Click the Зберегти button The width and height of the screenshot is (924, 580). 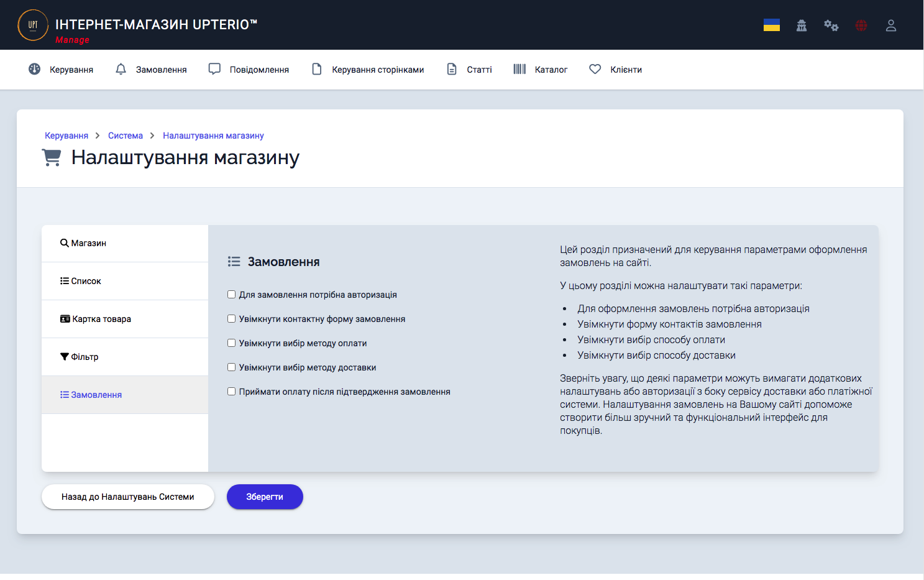pos(265,497)
